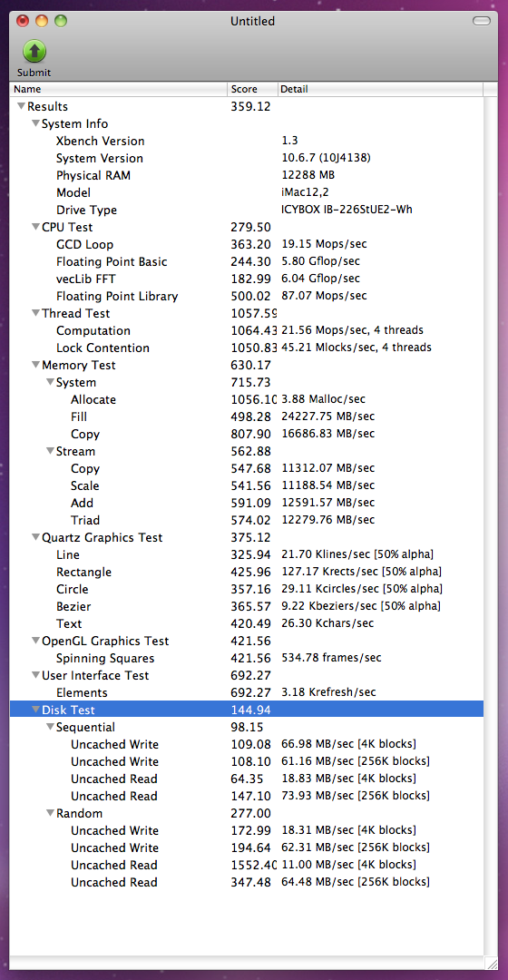Viewport: 508px width, 980px height.
Task: Sort by the Name column header
Action: [118, 89]
